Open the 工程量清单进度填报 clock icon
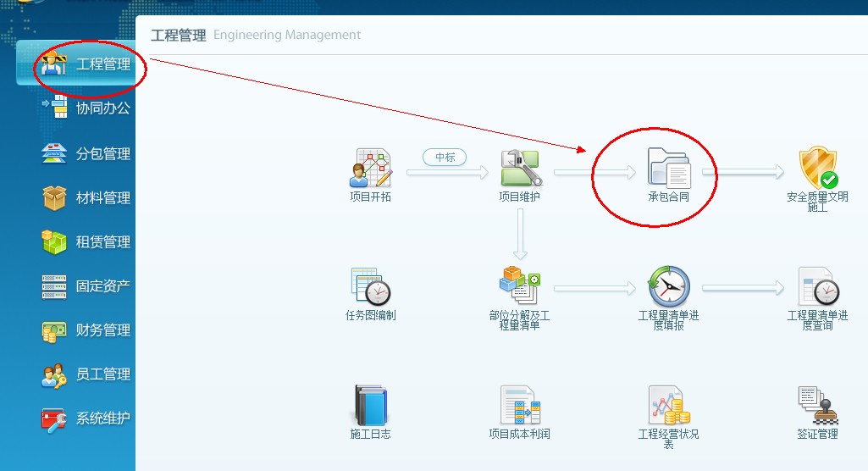The image size is (868, 471). pos(669,286)
